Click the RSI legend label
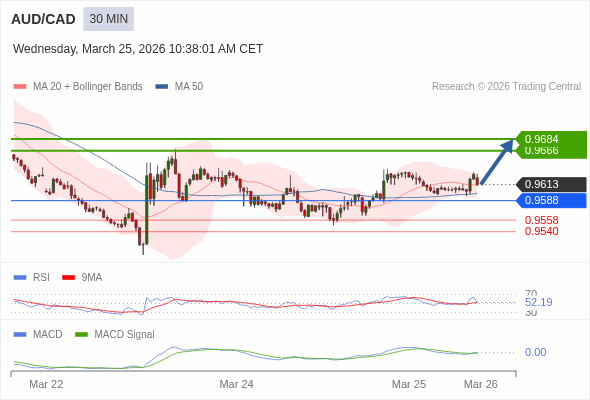Screen dimensions: 590x400 click(41, 278)
